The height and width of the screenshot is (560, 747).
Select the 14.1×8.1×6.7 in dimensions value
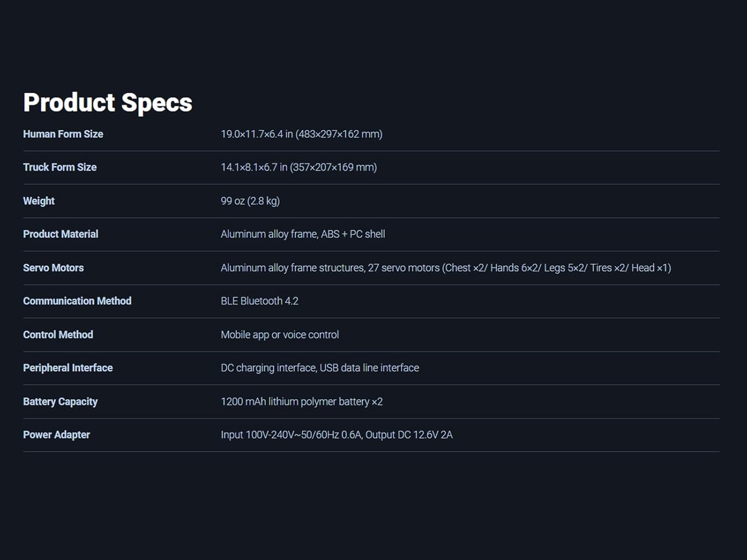point(298,167)
